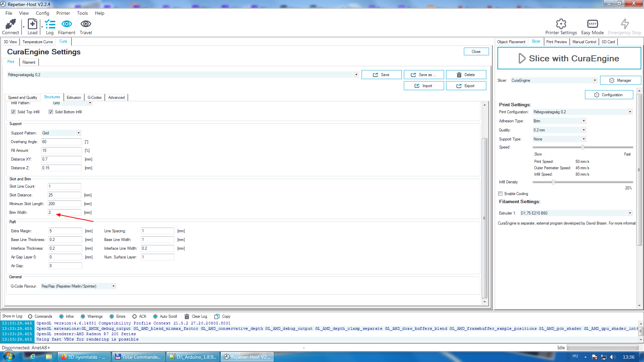Adjust the Infill Density slider handle

pos(553,182)
